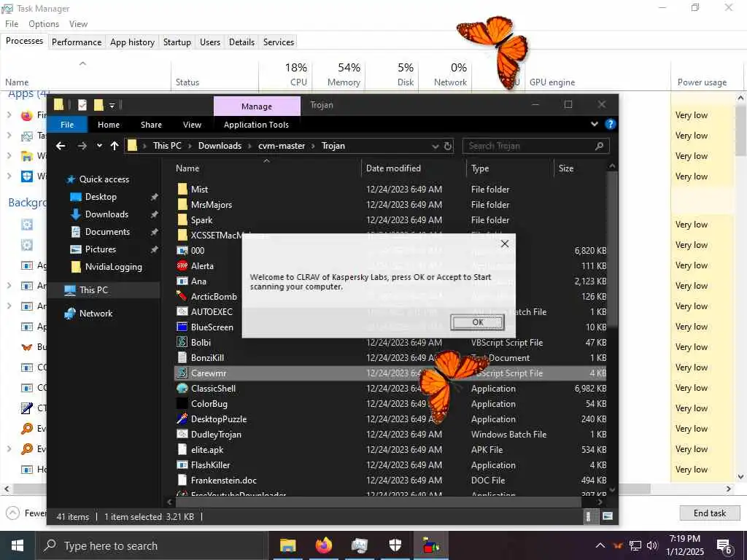Select the Bolbi script icon
Screen dimensions: 747x560
pos(182,343)
